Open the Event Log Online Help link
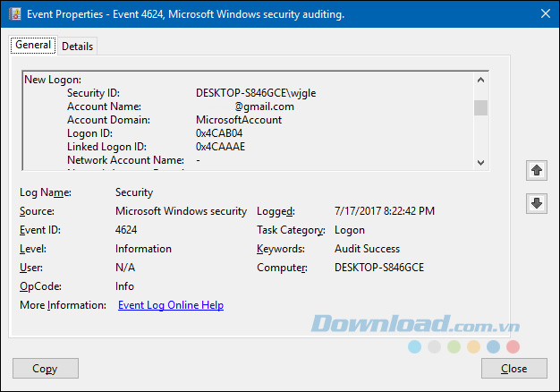560x392 pixels. 170,305
